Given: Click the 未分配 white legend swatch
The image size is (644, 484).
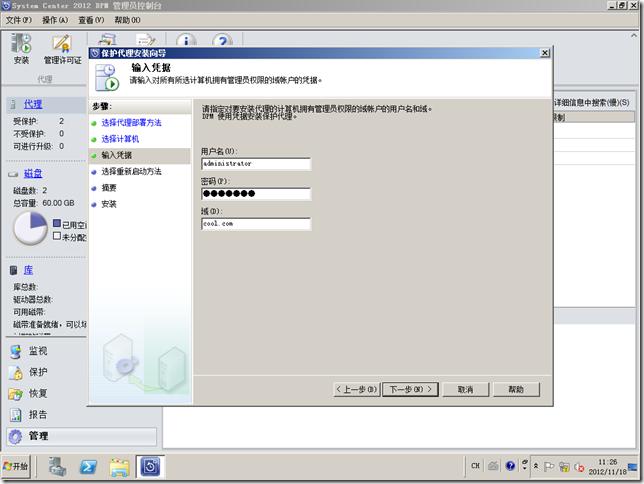Looking at the screenshot, I should pos(57,236).
